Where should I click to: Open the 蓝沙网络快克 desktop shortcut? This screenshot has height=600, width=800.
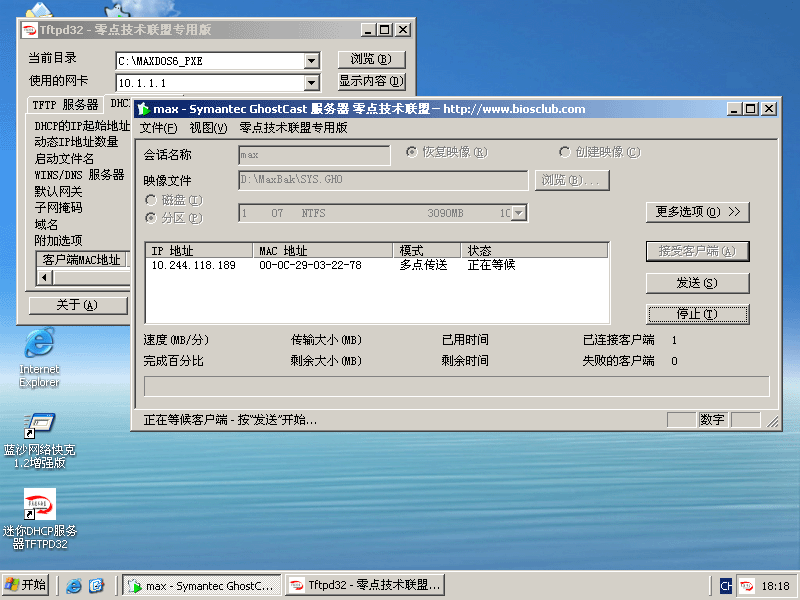point(39,428)
